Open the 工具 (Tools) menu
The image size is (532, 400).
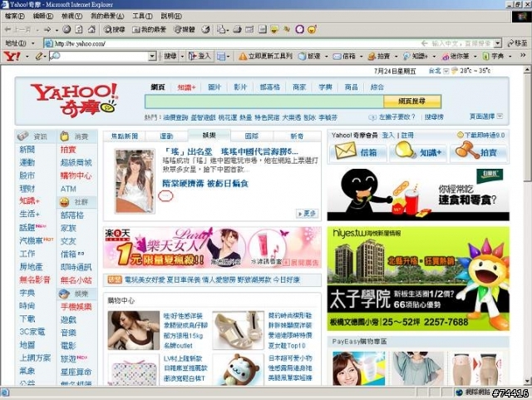click(x=142, y=16)
